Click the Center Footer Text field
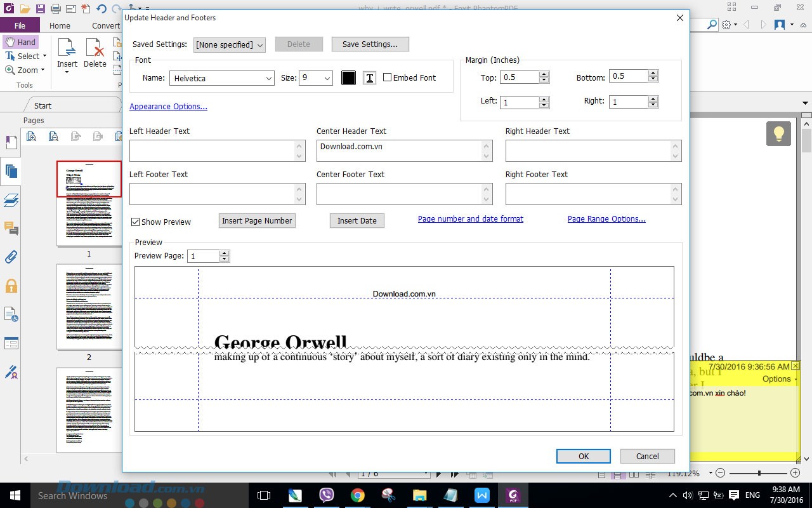This screenshot has width=812, height=508. tap(399, 194)
